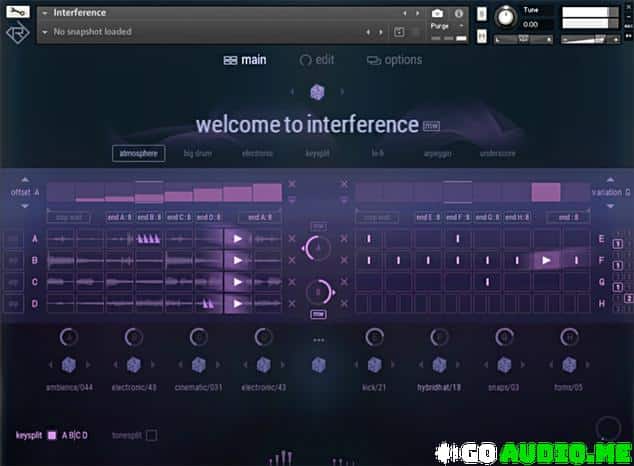The height and width of the screenshot is (466, 634).
Task: Randomize the cinematic/031 sample with its dice
Action: (x=199, y=365)
